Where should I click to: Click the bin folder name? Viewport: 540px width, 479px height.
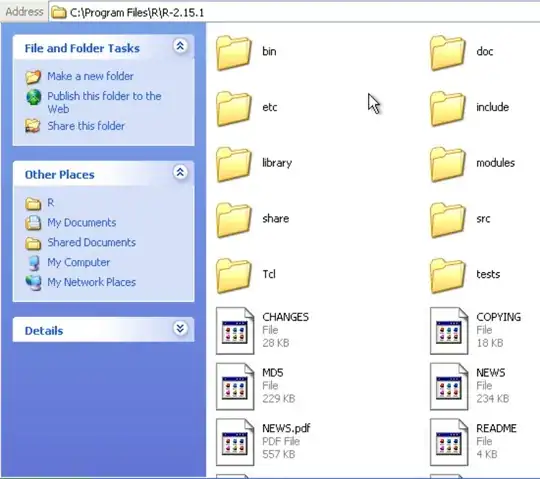(x=269, y=51)
